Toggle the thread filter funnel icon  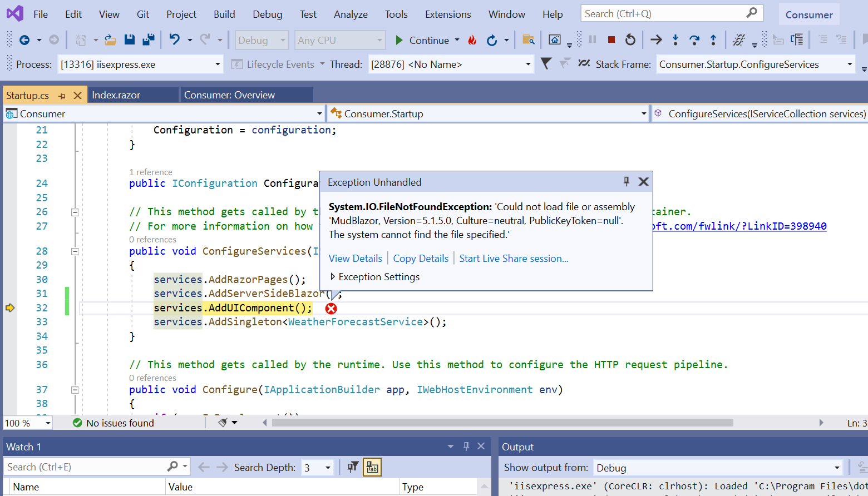coord(546,64)
